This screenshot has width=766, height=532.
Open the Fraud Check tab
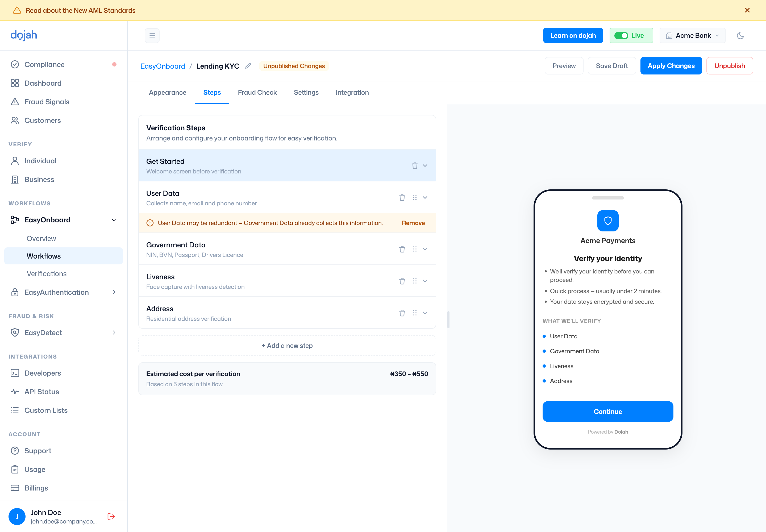point(257,92)
